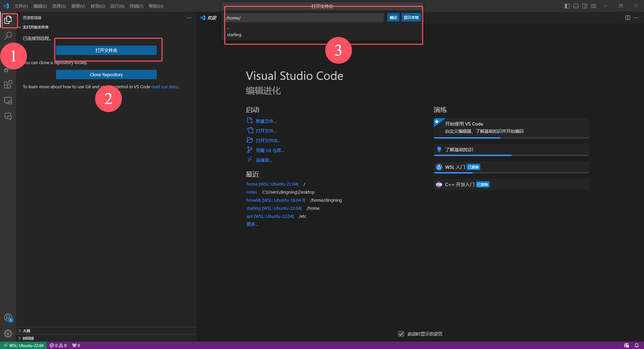Toggle primary side bar layout icon
This screenshot has width=644, height=349.
click(x=567, y=6)
